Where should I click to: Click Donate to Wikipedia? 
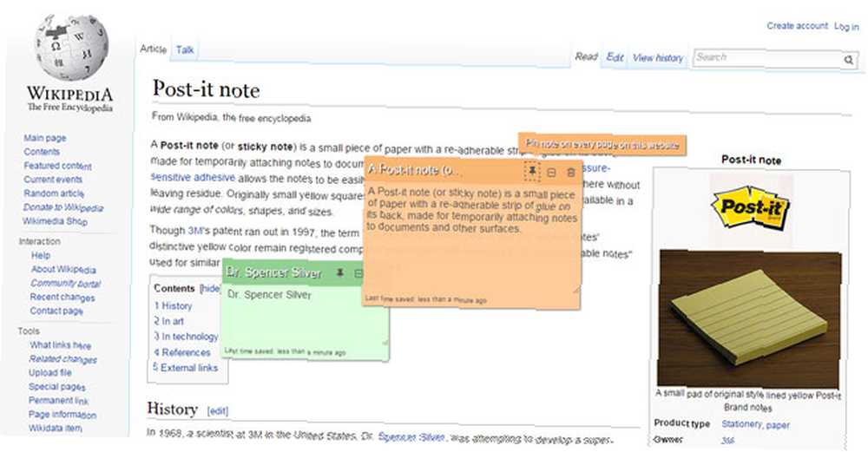pos(63,207)
